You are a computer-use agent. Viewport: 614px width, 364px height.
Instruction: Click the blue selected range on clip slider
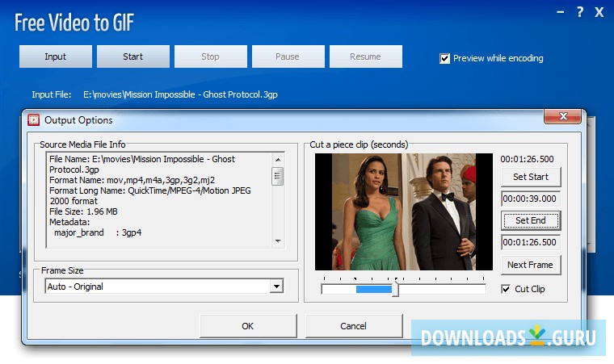click(373, 289)
